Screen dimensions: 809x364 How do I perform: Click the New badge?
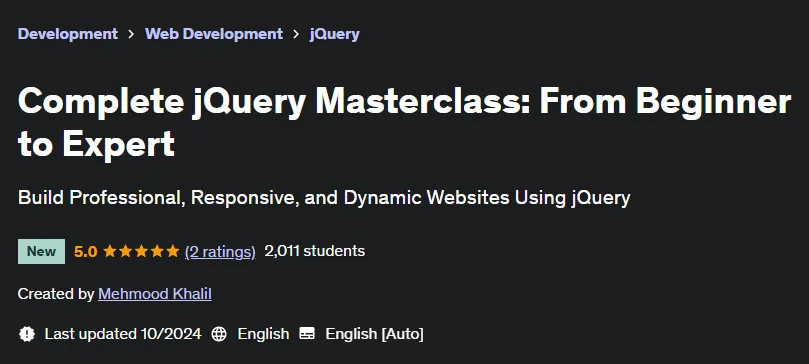pos(41,252)
